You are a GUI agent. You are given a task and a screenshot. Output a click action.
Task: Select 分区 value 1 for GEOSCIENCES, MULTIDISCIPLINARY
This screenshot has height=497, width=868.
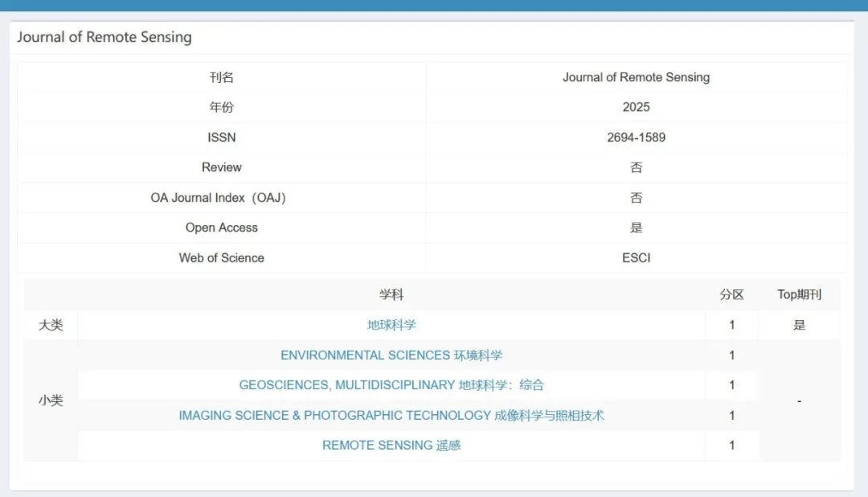tap(732, 385)
